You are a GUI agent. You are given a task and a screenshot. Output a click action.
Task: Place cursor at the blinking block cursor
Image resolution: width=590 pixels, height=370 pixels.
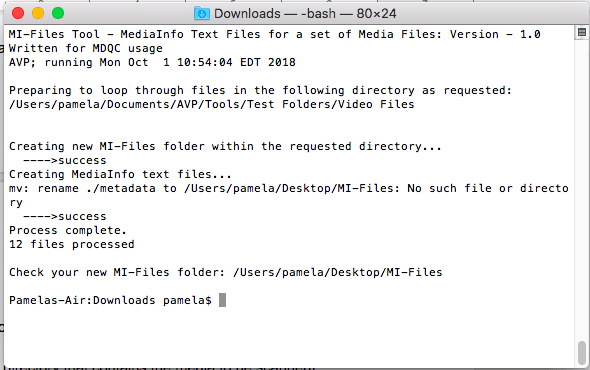tap(222, 300)
